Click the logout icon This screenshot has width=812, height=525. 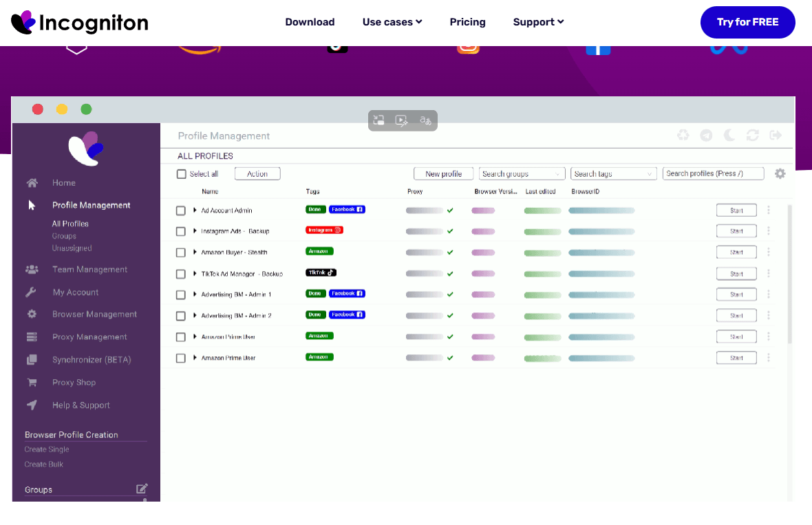tap(776, 136)
